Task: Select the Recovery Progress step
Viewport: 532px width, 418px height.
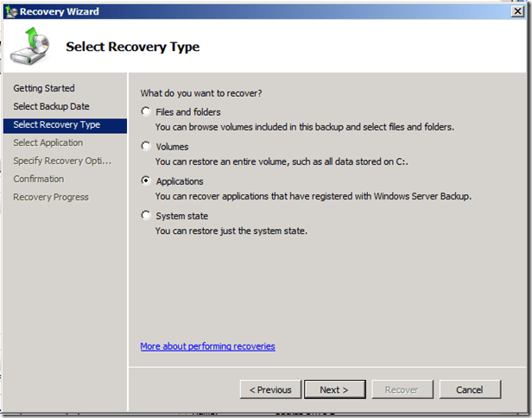Action: [x=51, y=197]
